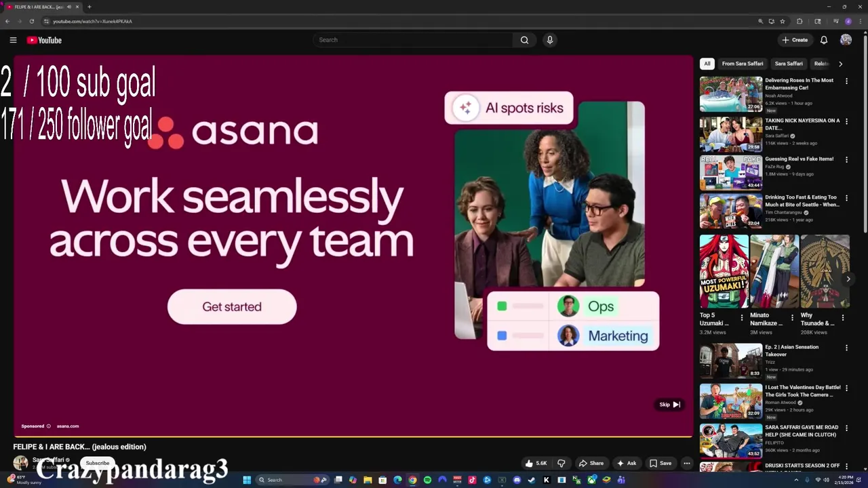Open the YouTube hamburger guide menu
Viewport: 868px width, 488px height.
click(x=13, y=40)
